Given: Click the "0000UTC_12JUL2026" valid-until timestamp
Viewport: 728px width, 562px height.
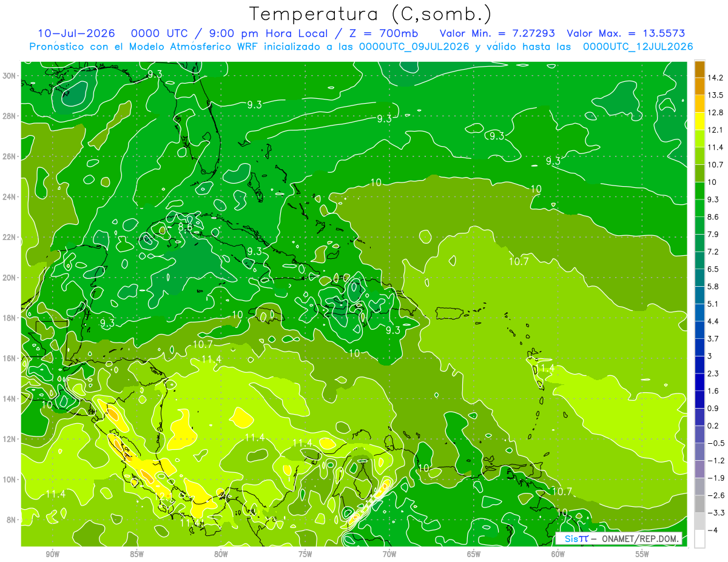Looking at the screenshot, I should [638, 47].
